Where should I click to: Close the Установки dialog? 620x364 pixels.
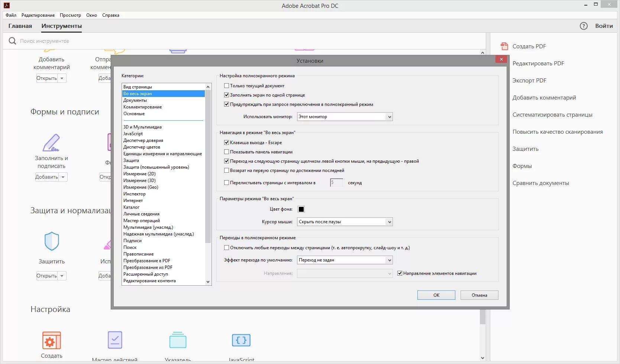coord(501,59)
